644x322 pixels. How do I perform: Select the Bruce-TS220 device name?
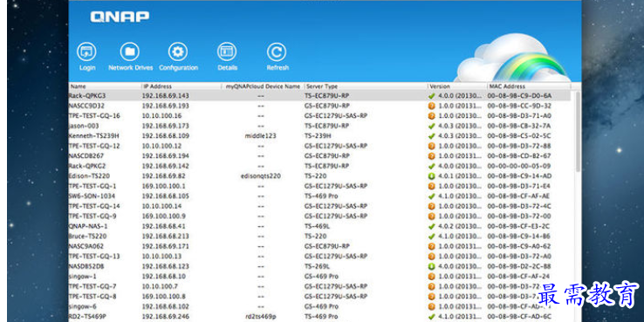pyautogui.click(x=87, y=236)
